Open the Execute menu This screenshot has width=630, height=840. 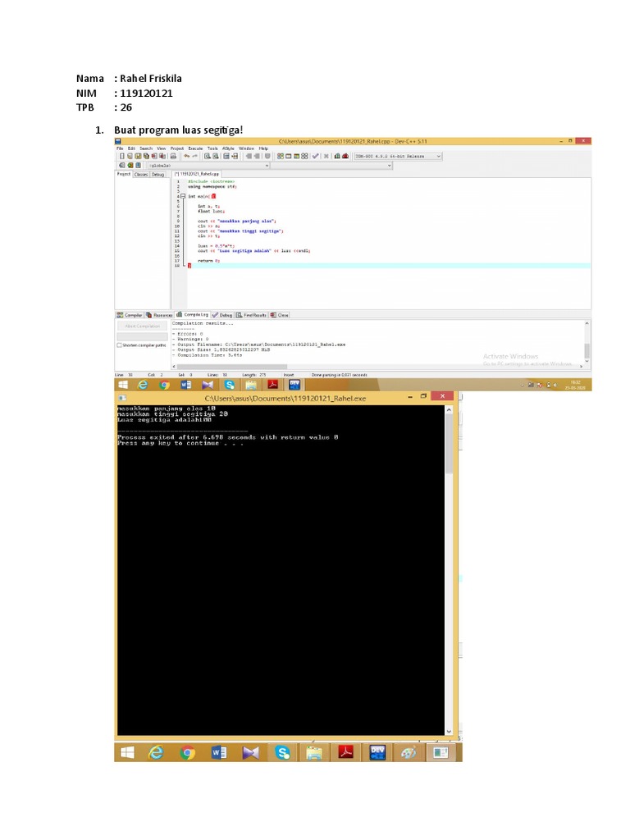[x=195, y=148]
